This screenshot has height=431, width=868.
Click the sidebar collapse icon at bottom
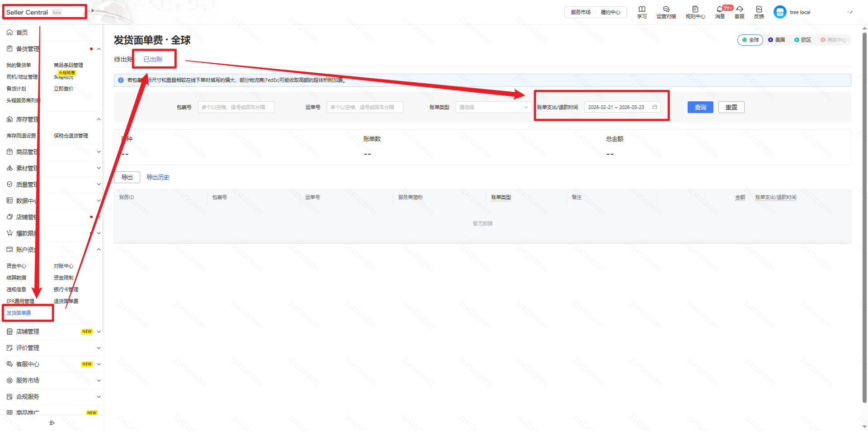pos(52,423)
